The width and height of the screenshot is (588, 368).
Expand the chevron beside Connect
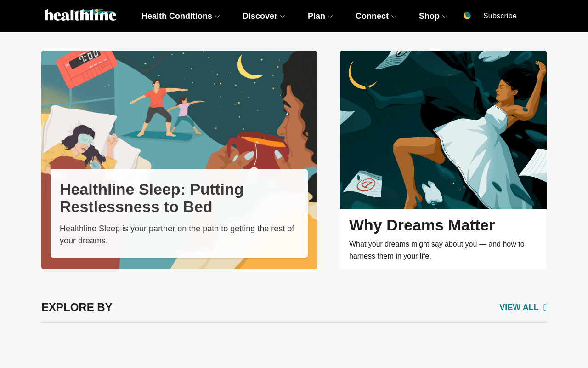point(394,17)
